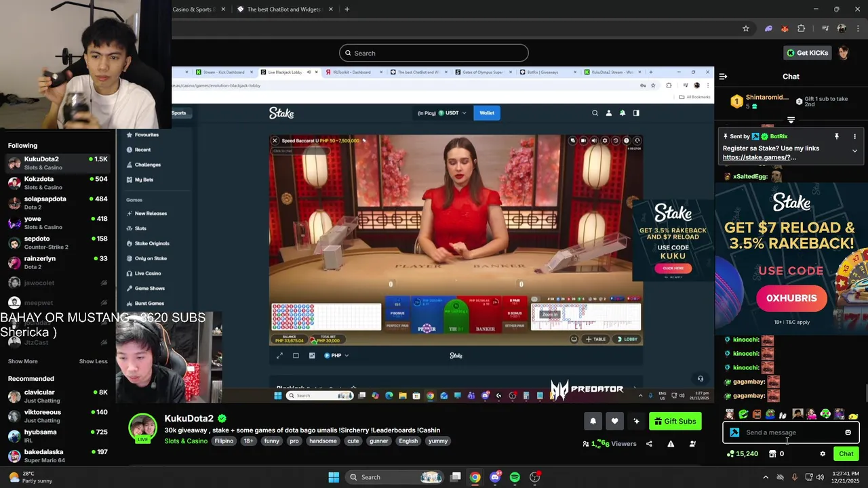Screen dimensions: 868x488
Task: Click the English stream tag
Action: coord(408,441)
